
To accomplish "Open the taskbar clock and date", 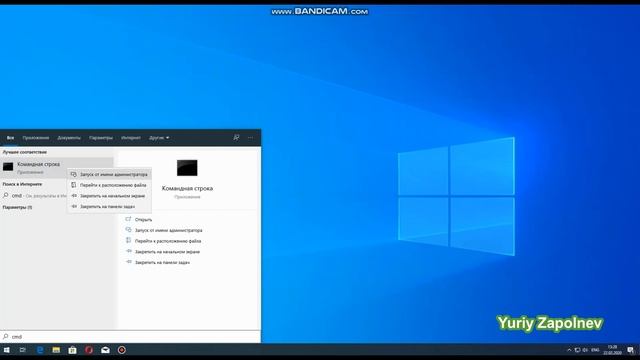I will pyautogui.click(x=612, y=350).
